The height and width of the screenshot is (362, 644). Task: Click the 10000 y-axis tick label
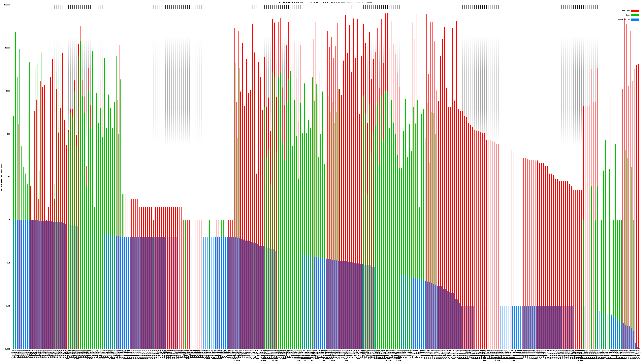click(7, 48)
